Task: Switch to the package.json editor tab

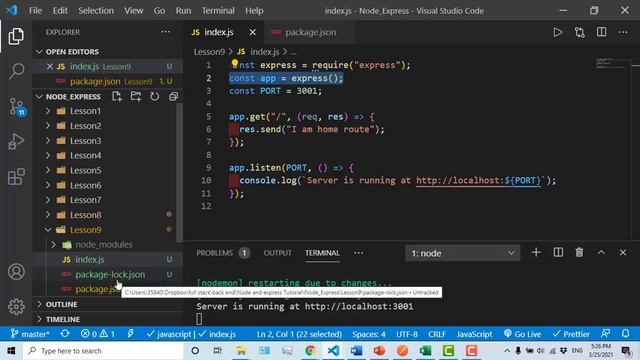Action: tap(309, 32)
